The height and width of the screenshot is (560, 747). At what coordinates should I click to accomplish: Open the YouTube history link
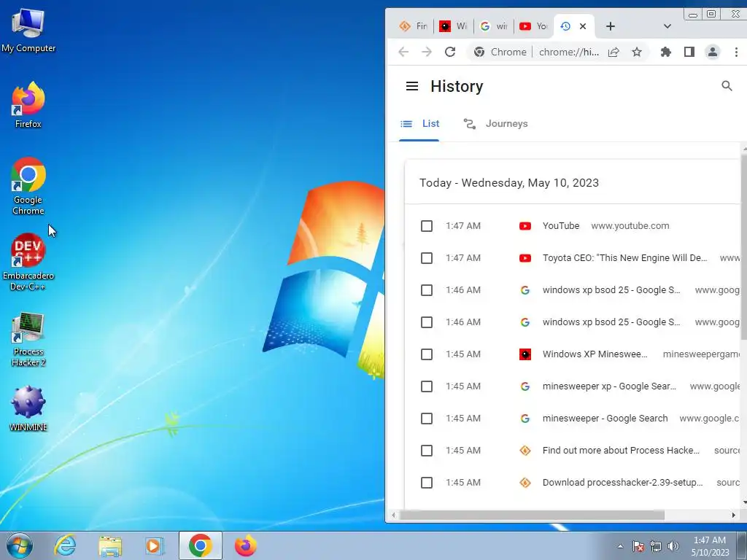561,226
